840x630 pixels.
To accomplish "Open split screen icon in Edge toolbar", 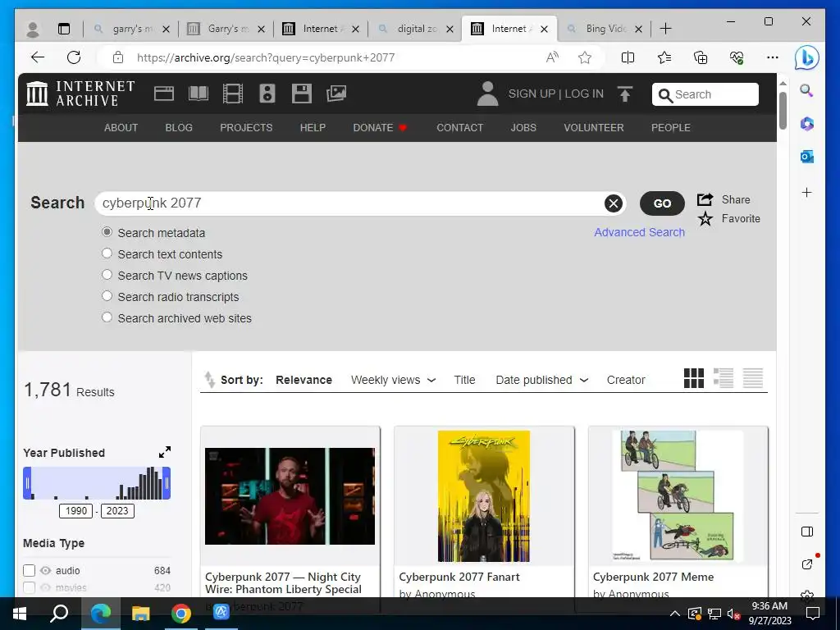I will point(628,57).
